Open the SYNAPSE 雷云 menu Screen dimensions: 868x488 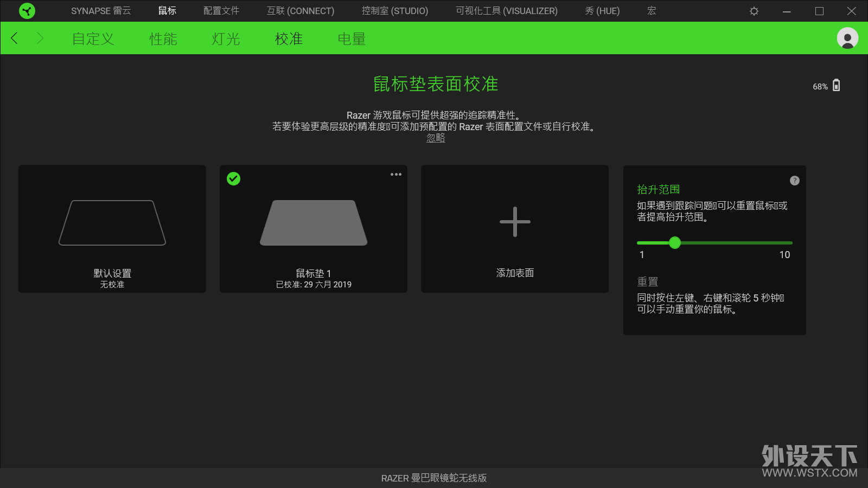[x=101, y=11]
